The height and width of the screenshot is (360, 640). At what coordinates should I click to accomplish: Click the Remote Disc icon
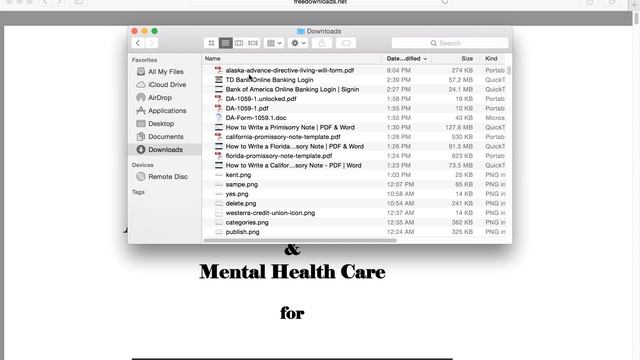[x=141, y=177]
